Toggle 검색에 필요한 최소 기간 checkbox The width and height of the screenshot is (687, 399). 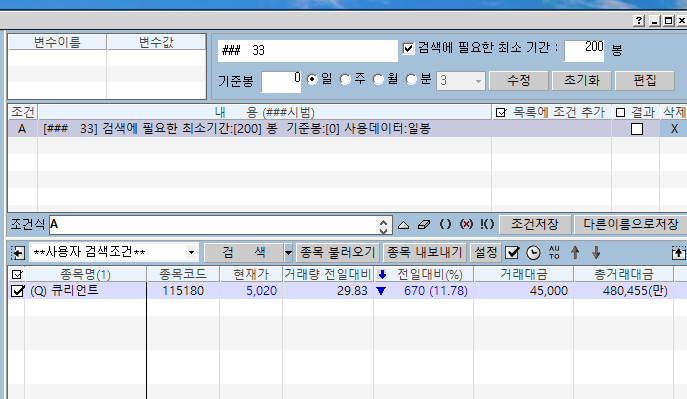pyautogui.click(x=408, y=48)
